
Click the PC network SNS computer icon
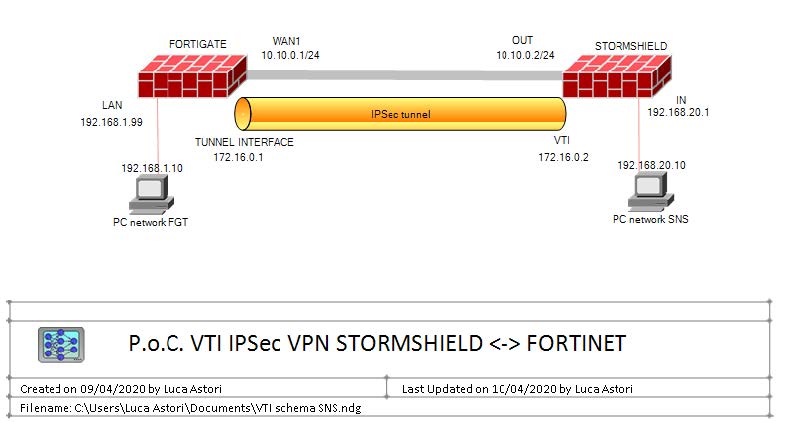pyautogui.click(x=650, y=192)
